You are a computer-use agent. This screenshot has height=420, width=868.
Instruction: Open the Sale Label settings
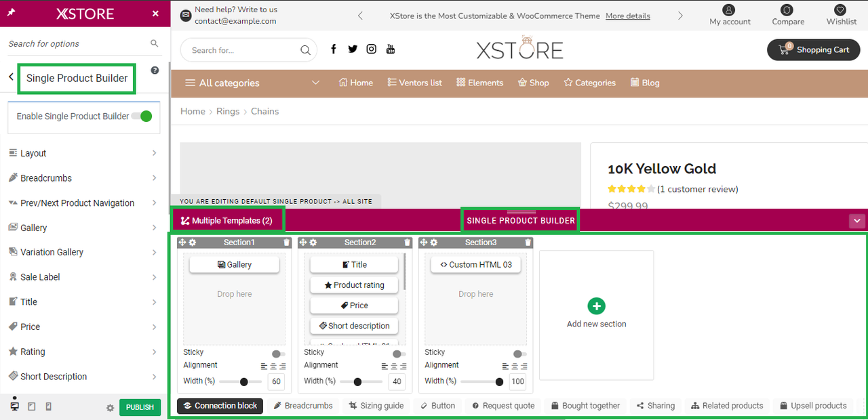click(84, 277)
